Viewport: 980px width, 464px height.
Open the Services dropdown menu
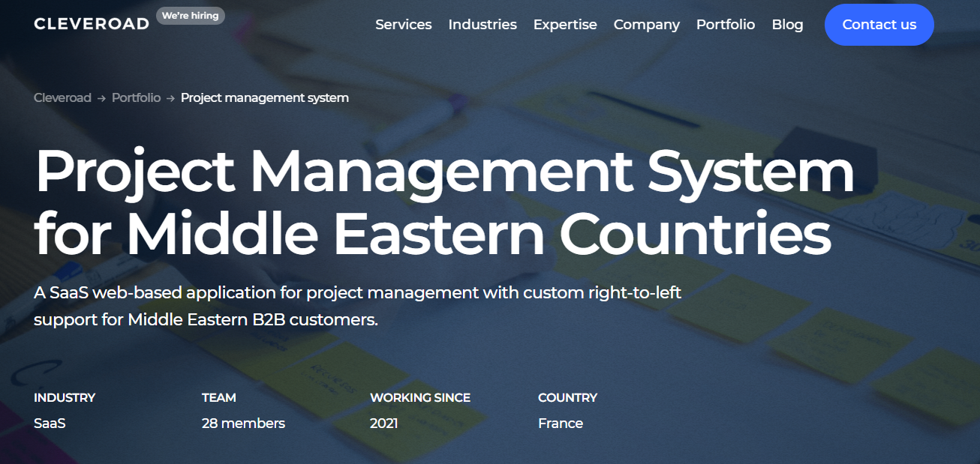point(404,24)
